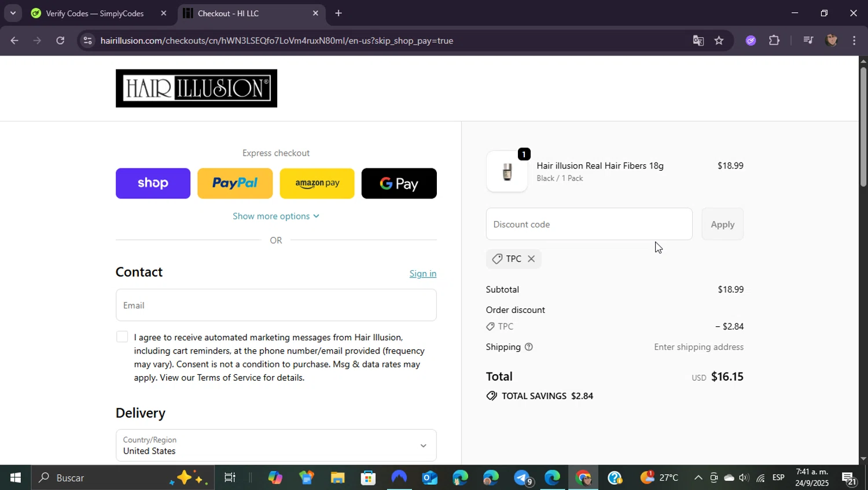
Task: Open the Get Help taskbar icon
Action: tap(615, 478)
